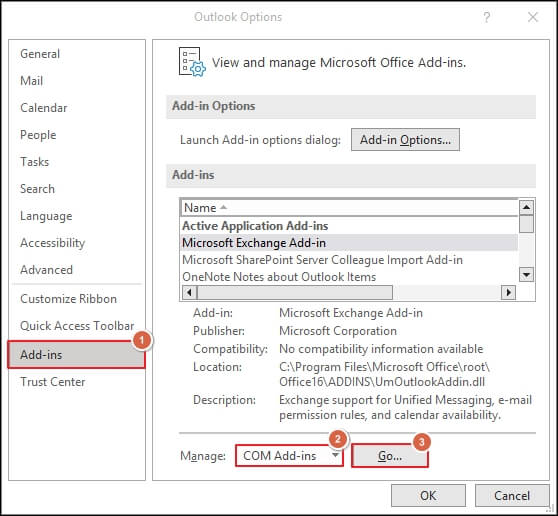Image resolution: width=558 pixels, height=516 pixels.
Task: Choose Language in the sidebar
Action: (46, 216)
